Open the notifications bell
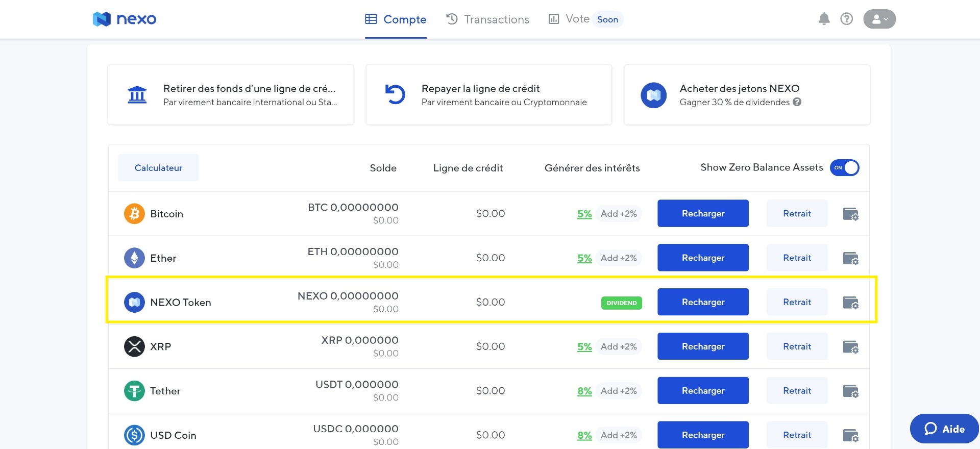The height and width of the screenshot is (449, 980). [x=824, y=19]
